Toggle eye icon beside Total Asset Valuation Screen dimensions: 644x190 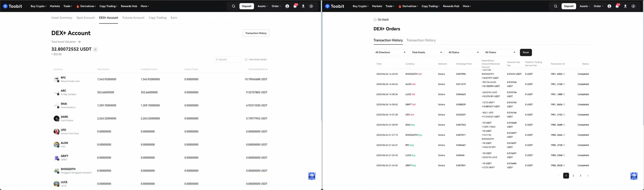click(x=79, y=42)
